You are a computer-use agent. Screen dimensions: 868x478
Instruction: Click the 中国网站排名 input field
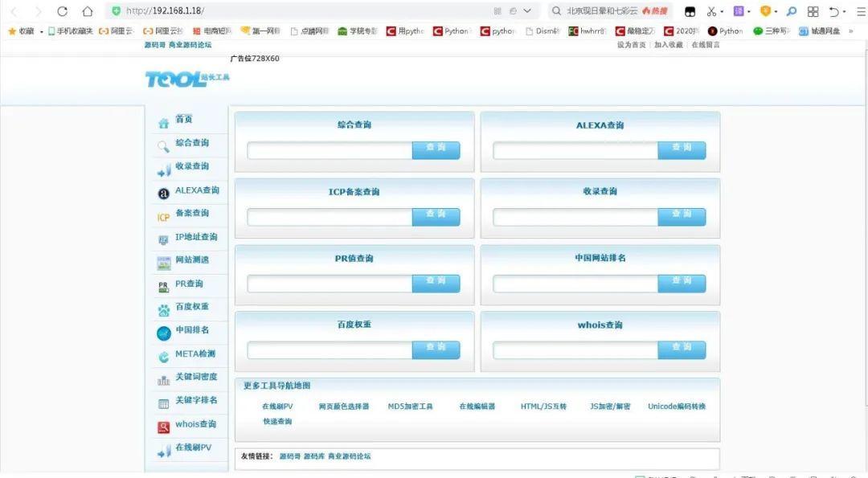575,284
